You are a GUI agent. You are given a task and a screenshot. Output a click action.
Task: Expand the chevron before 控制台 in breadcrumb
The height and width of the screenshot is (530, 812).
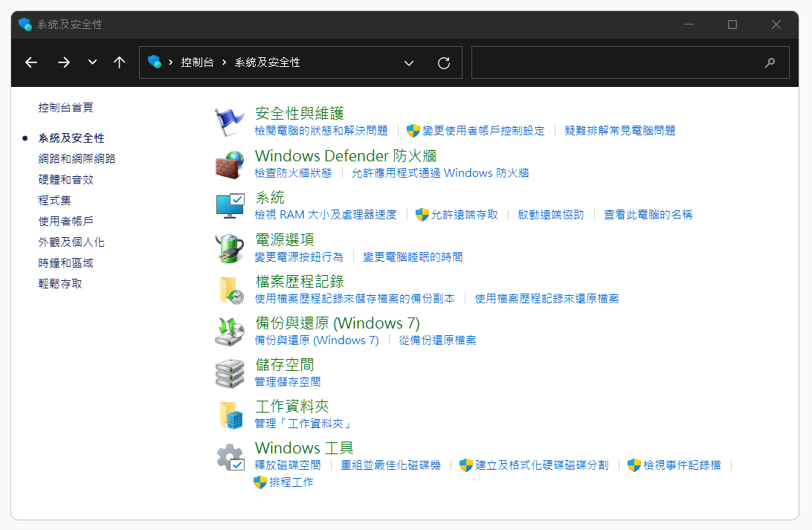(x=170, y=62)
